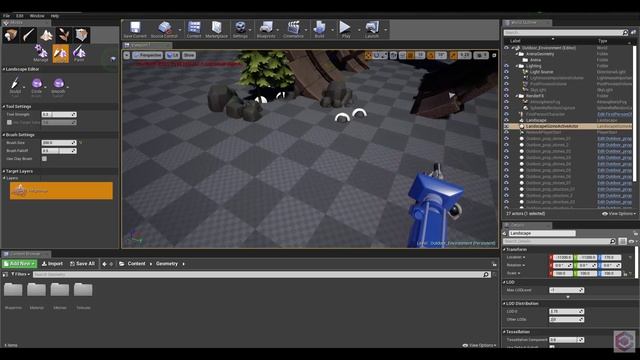Click Save Current in the toolbar

click(135, 29)
